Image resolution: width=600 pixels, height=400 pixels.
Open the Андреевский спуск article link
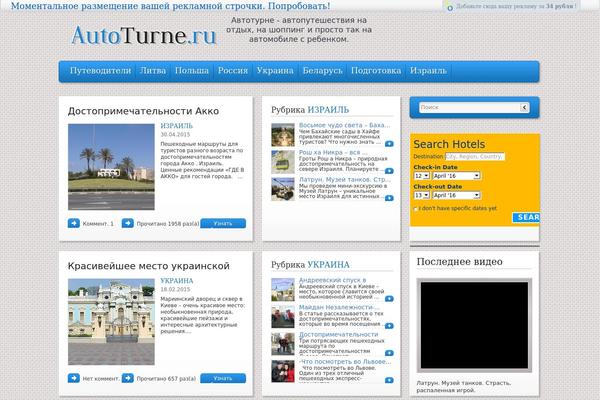(332, 280)
